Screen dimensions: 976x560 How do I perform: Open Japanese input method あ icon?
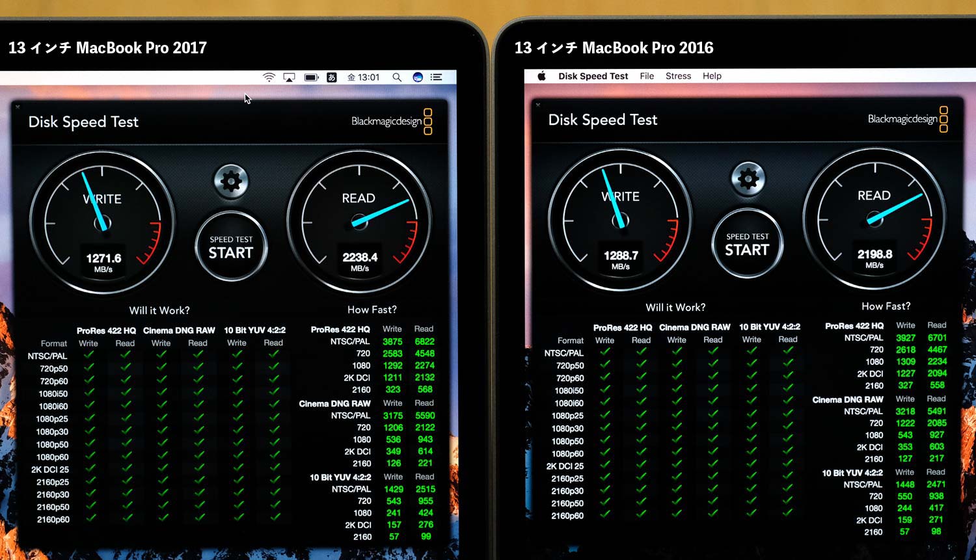pos(331,77)
